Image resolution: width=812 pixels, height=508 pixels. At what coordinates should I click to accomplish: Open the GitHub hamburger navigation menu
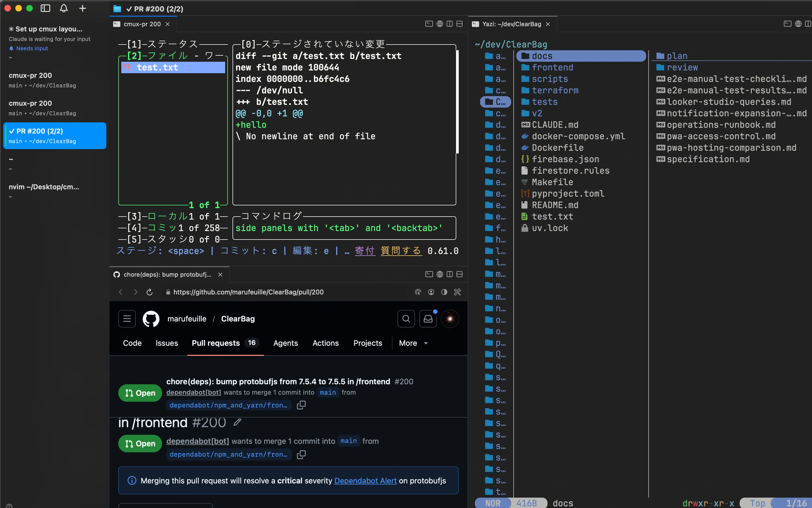point(127,318)
